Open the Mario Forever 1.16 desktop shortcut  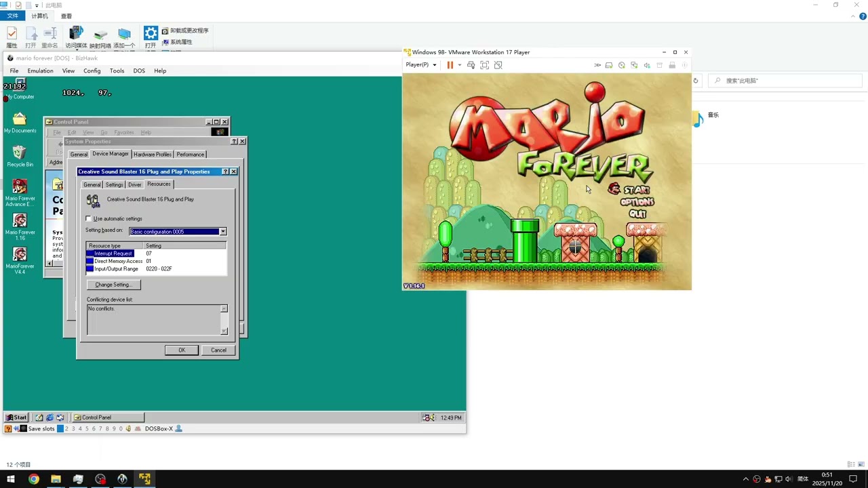20,226
